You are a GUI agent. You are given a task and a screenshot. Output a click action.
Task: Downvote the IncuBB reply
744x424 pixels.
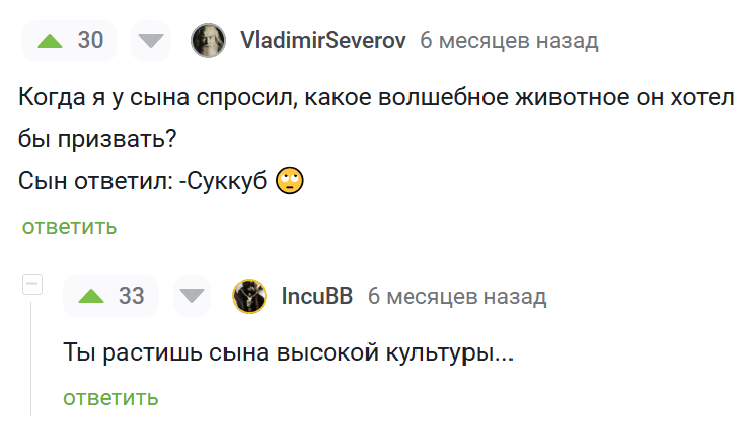(192, 297)
